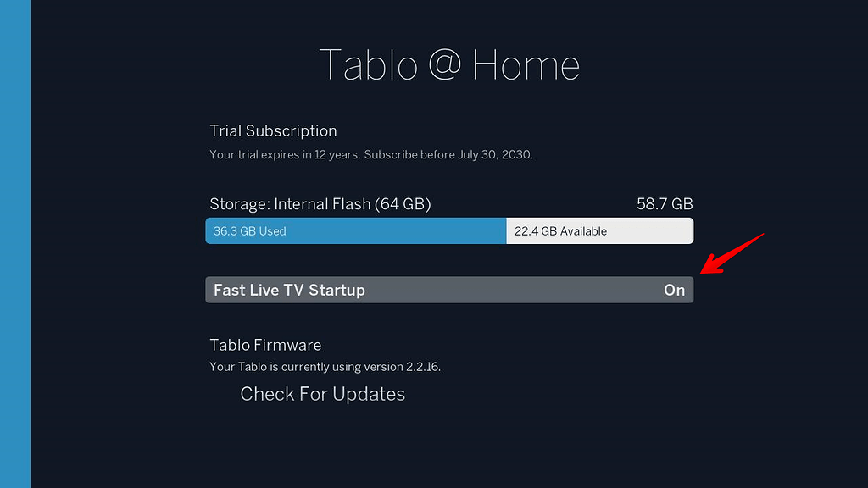Click the red arrow pointing at On
Viewport: 868px width, 488px height.
coord(733,252)
